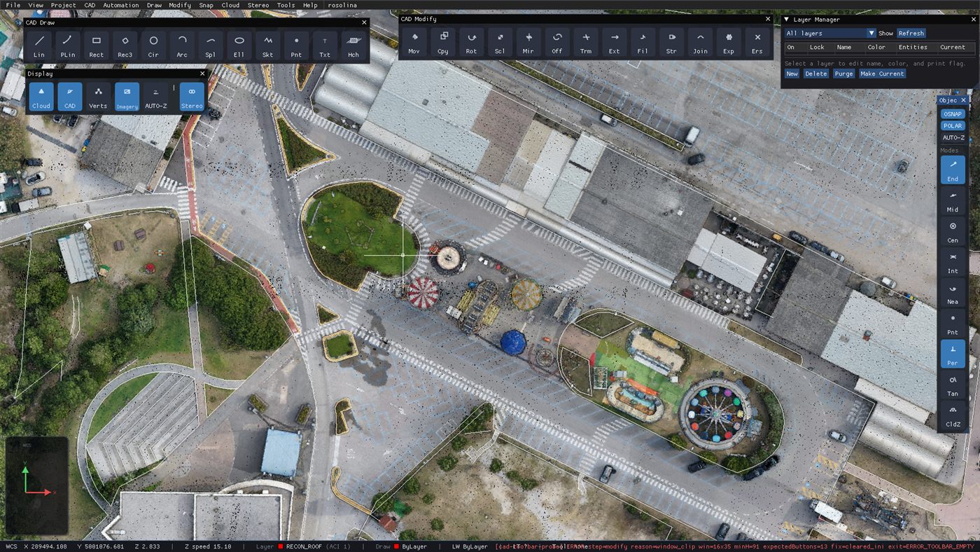This screenshot has height=552, width=980.
Task: Pick the Str stretch tool
Action: click(x=672, y=42)
